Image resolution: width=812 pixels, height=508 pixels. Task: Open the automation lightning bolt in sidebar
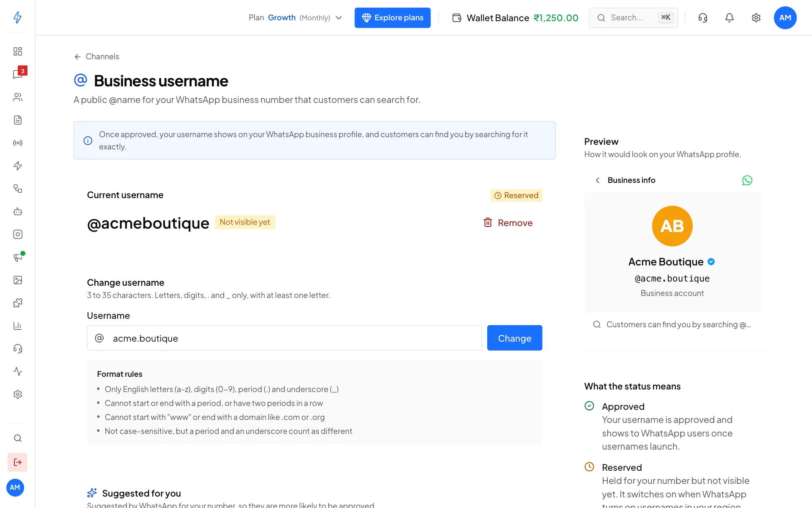pos(17,166)
